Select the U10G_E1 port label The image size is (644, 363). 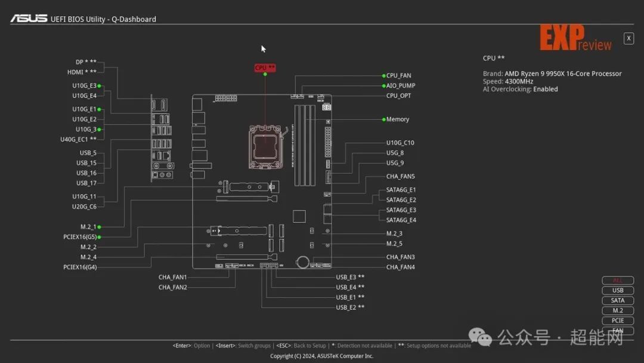[x=84, y=109]
